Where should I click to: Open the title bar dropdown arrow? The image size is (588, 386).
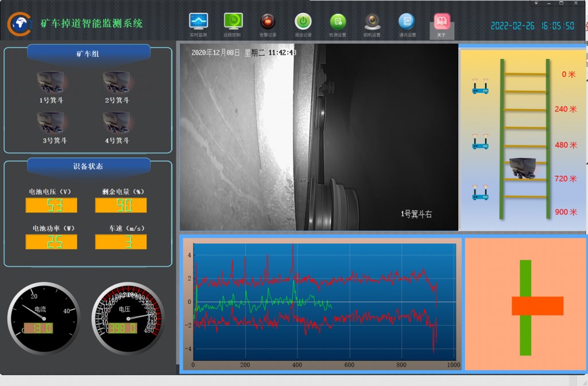[x=536, y=3]
